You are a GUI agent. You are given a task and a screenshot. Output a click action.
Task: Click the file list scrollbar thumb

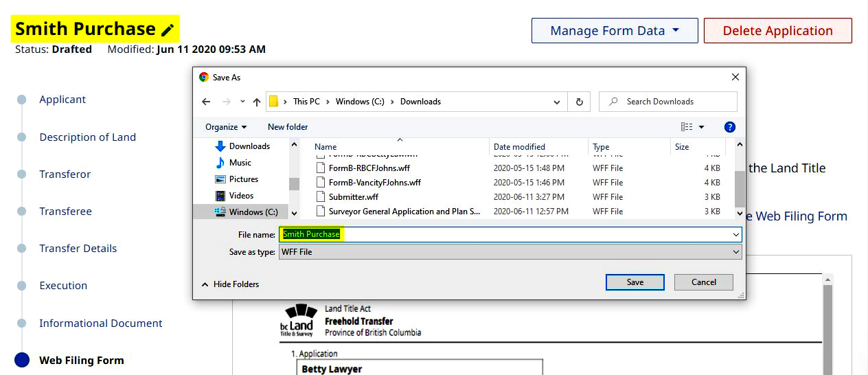click(740, 188)
